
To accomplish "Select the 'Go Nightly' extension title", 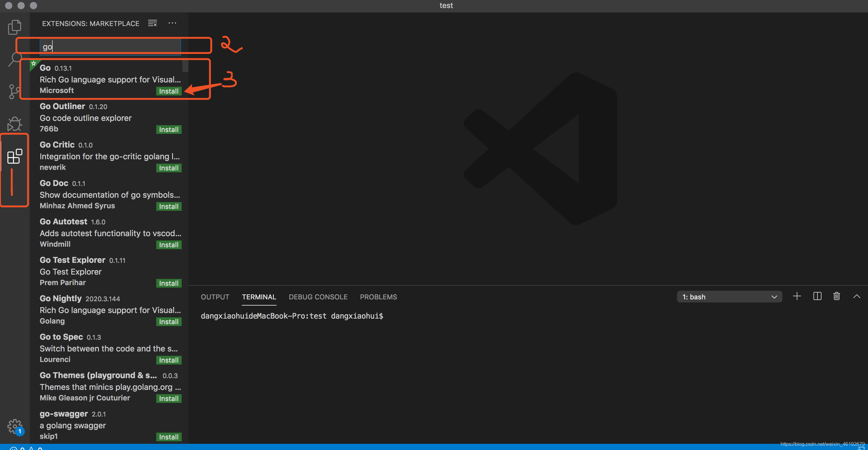I will click(x=61, y=298).
